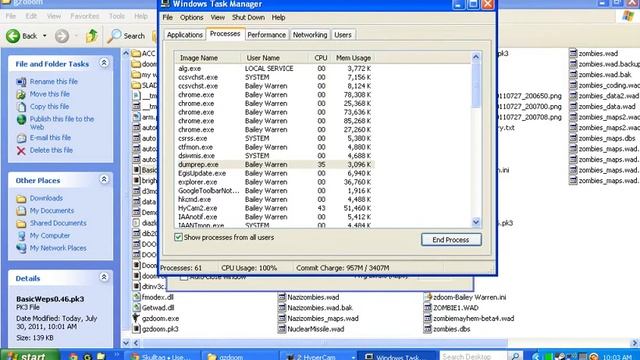Click Delete this file link
The height and width of the screenshot is (360, 640).
(51, 151)
